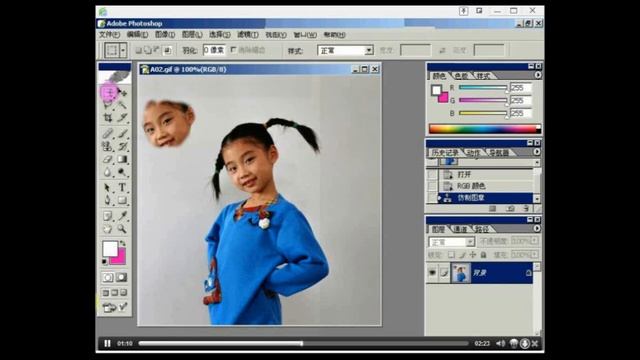Screen dimensions: 640x360
Task: Switch to the 动作 Actions tab
Action: point(473,153)
